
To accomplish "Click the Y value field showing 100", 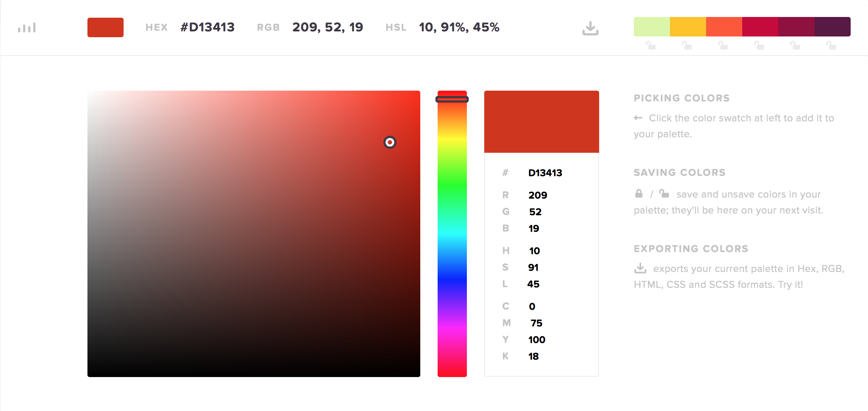I will [537, 340].
